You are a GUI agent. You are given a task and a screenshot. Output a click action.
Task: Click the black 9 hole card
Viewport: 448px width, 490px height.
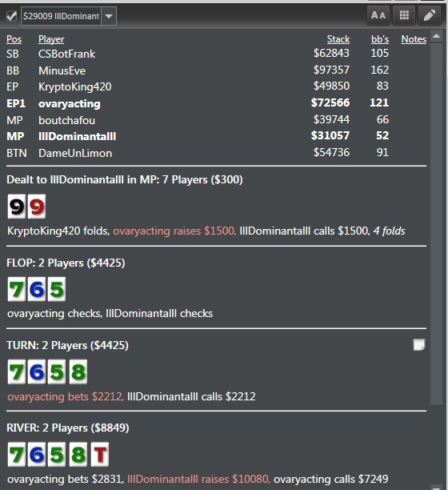coord(17,207)
